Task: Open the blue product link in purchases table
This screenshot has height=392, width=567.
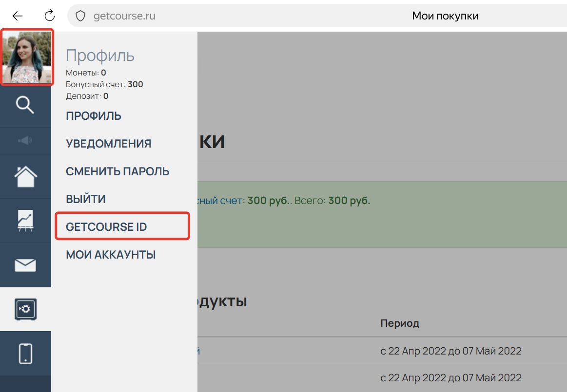Action: [x=198, y=351]
